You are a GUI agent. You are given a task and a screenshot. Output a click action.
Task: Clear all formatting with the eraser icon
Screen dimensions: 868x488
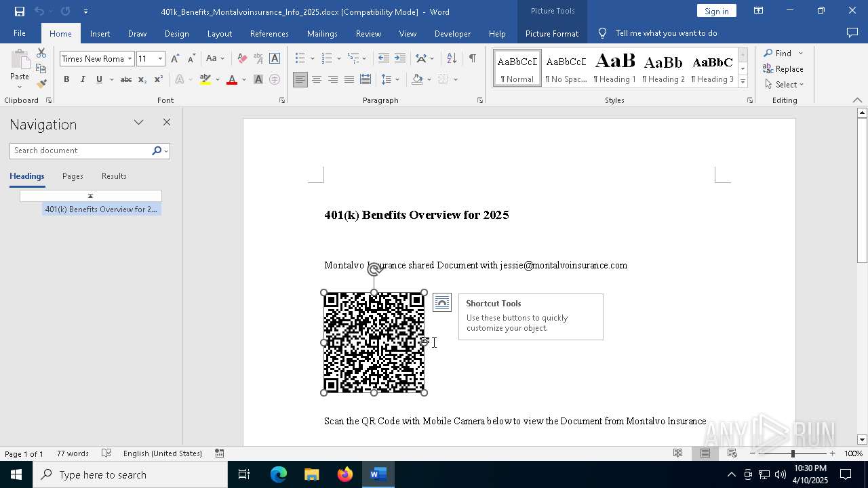click(x=242, y=59)
